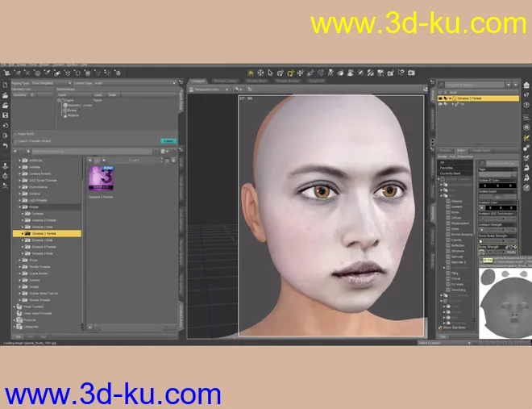Expand the hip node arrow in Scene
This screenshot has width=532, height=409.
tap(453, 104)
